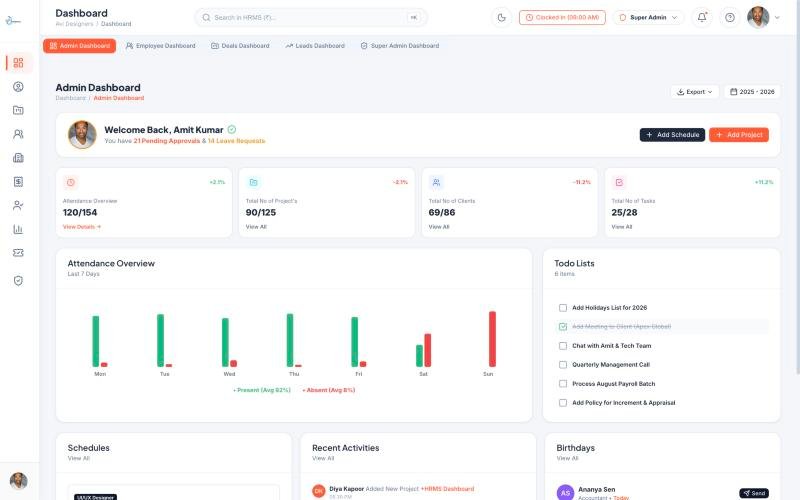Click verified badge next to Amit Kumar
Image resolution: width=800 pixels, height=500 pixels.
232,130
